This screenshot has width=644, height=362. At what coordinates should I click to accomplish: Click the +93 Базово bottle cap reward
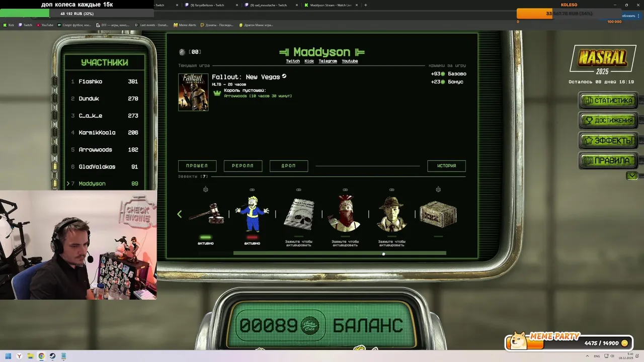[448, 74]
